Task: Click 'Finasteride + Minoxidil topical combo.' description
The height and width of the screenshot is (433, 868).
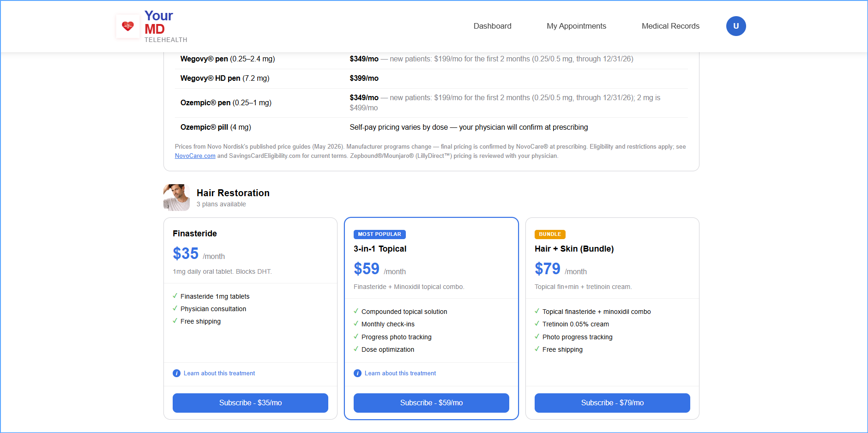Action: pos(409,287)
